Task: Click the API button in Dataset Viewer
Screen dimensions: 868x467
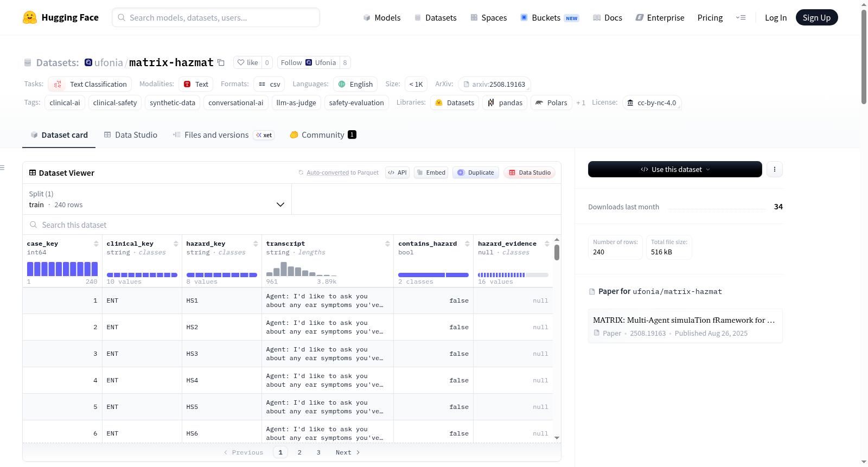Action: [x=397, y=172]
